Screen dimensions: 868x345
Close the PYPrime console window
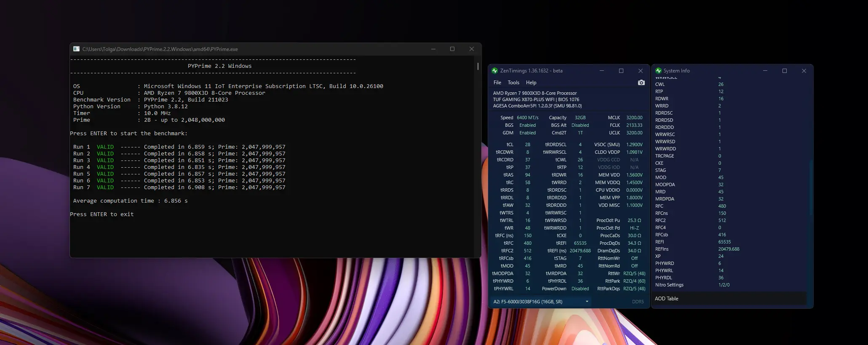[472, 49]
